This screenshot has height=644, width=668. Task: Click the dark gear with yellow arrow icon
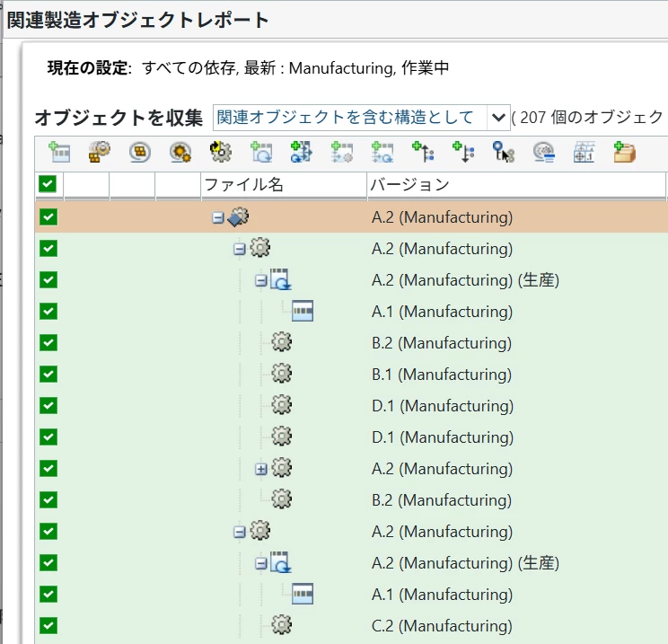pyautogui.click(x=221, y=152)
